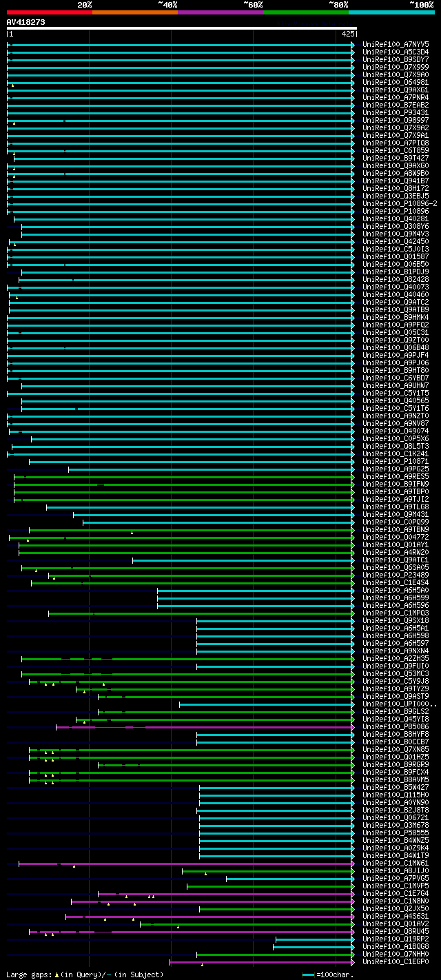Open hit UniRef100_Q7X999

click(396, 67)
